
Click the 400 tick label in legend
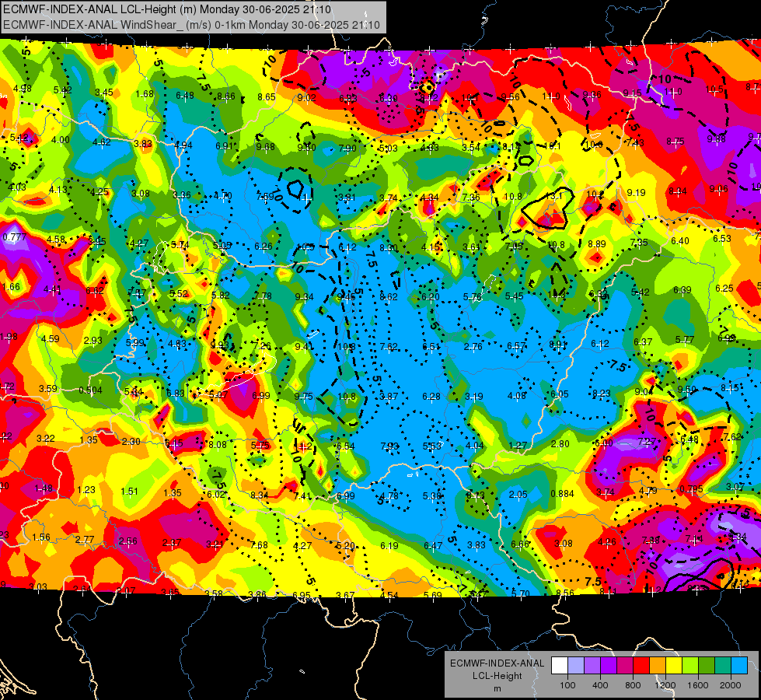[x=600, y=685]
